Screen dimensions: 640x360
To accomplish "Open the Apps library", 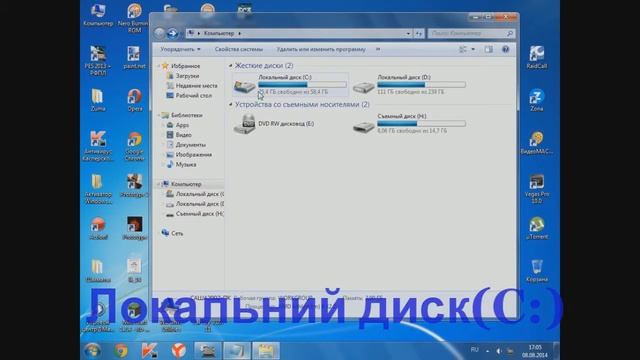I will tap(182, 125).
